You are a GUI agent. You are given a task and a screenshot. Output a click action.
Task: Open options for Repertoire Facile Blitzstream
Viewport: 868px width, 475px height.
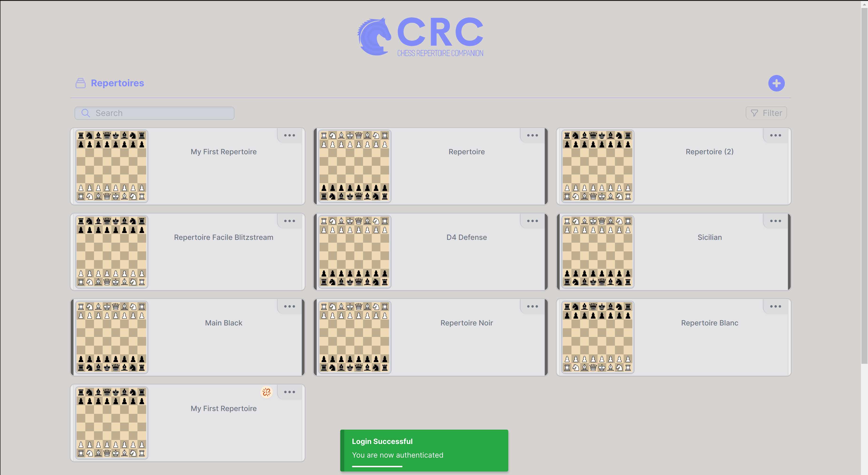coord(289,221)
